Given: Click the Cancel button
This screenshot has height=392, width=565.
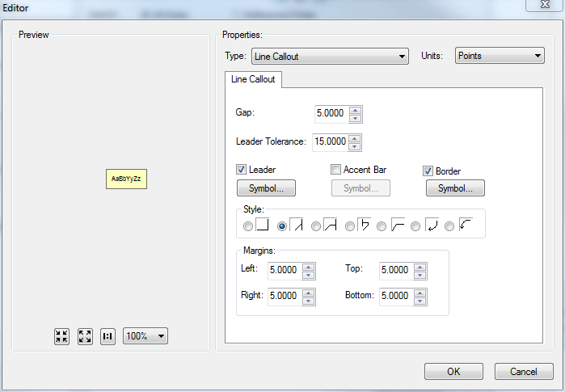Looking at the screenshot, I should tap(524, 372).
